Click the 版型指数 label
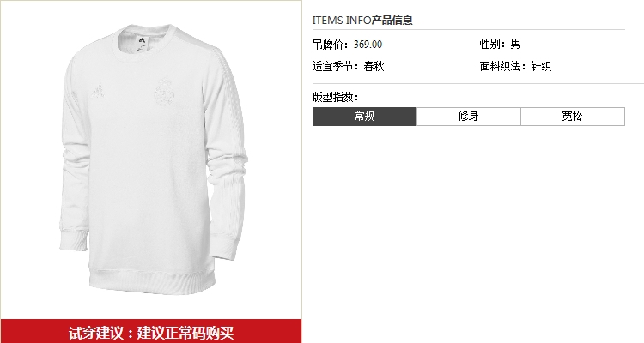 pos(335,97)
